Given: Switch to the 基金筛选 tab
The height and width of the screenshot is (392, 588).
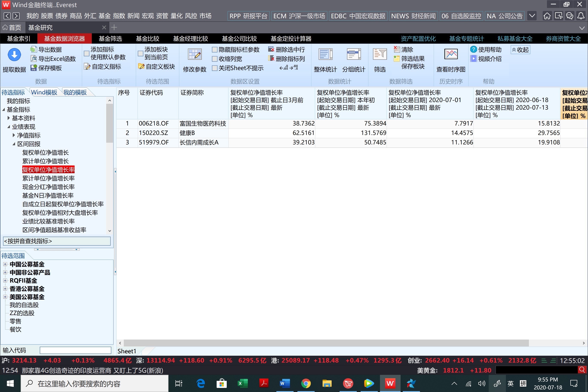Looking at the screenshot, I should 110,39.
